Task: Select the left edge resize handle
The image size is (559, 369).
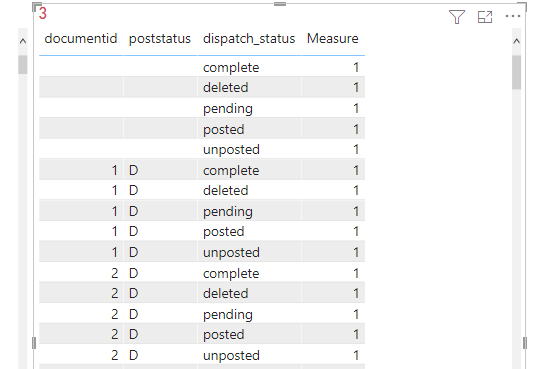Action: [34, 343]
